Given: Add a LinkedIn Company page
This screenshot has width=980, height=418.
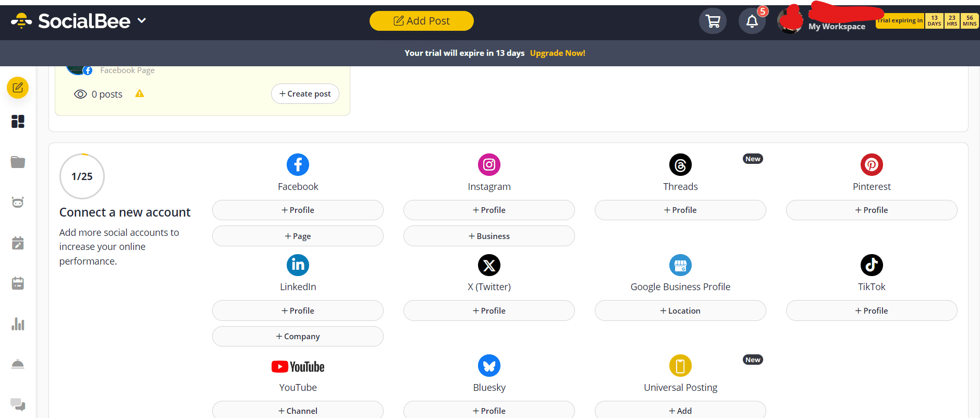Looking at the screenshot, I should (298, 337).
